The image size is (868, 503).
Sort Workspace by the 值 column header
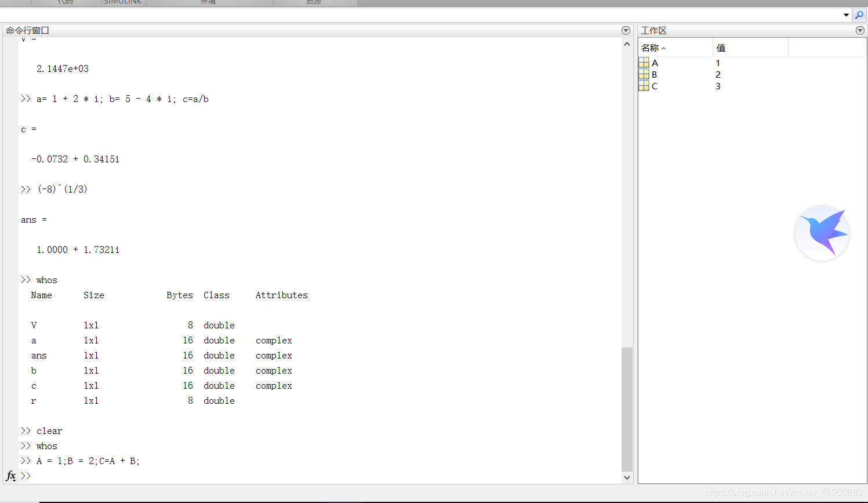750,48
